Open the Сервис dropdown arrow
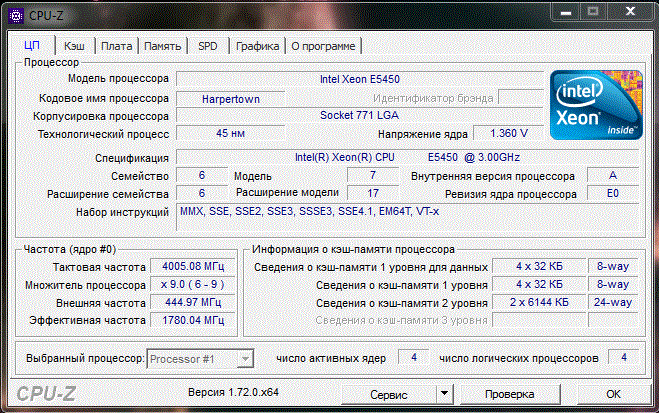The width and height of the screenshot is (659, 413). [x=444, y=394]
